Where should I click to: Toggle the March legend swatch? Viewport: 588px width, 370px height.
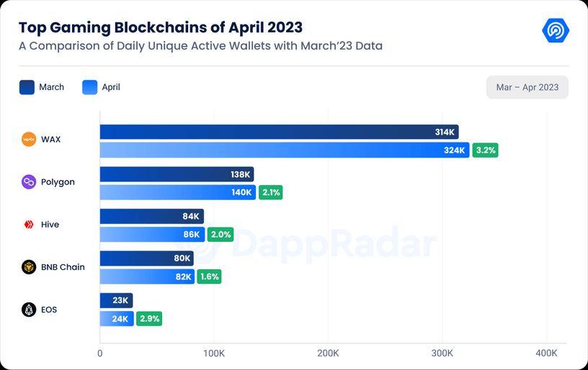click(27, 87)
